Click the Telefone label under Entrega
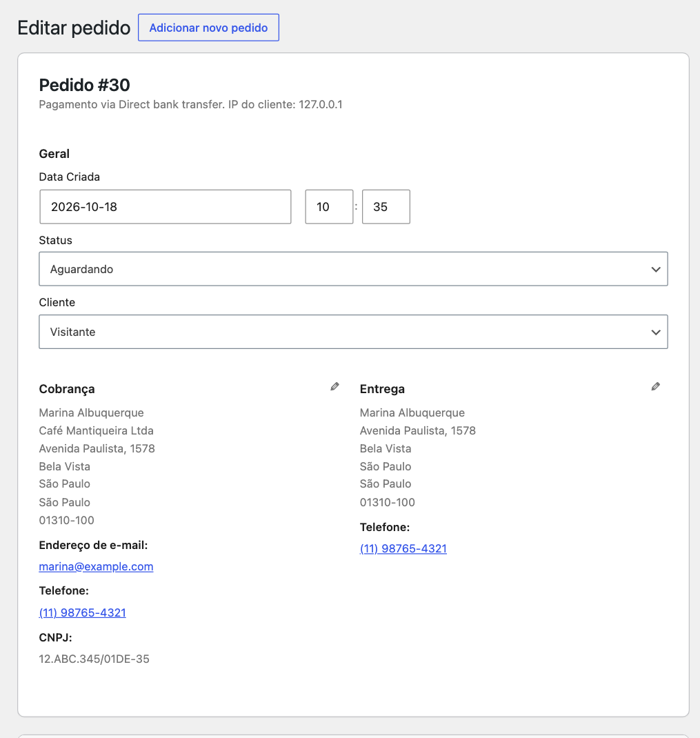The width and height of the screenshot is (700, 738). [x=385, y=528]
